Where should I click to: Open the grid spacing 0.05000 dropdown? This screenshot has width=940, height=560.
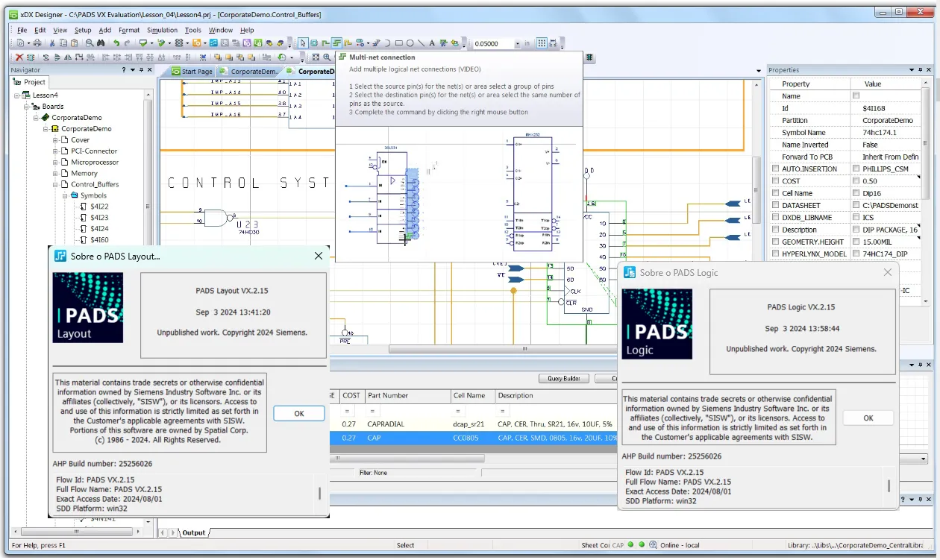[x=517, y=44]
